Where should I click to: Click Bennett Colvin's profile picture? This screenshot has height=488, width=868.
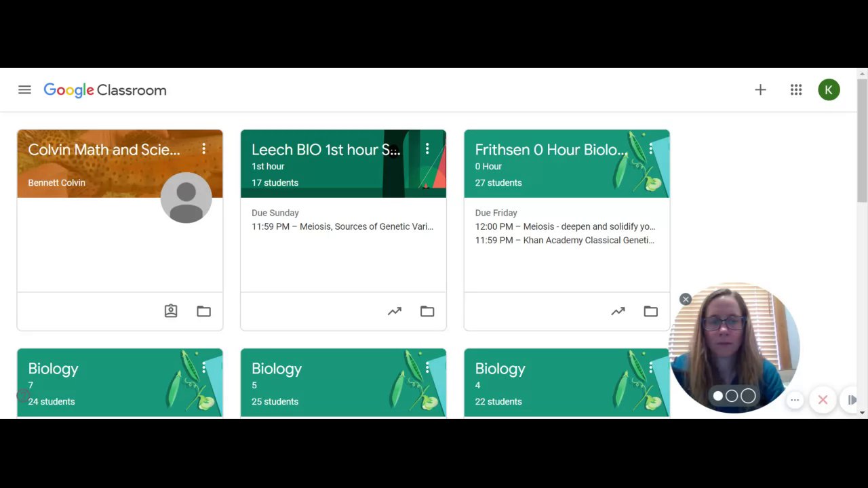(x=186, y=198)
